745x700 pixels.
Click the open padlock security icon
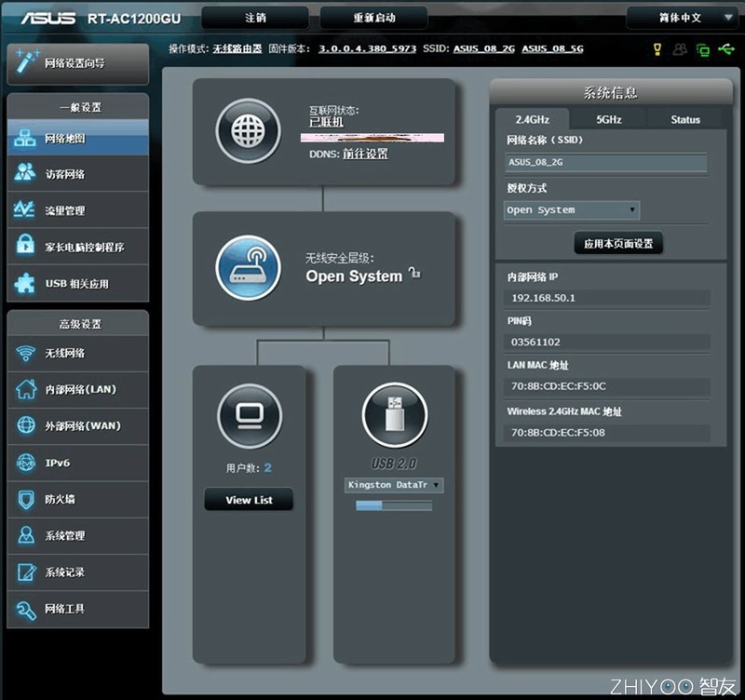(x=414, y=273)
